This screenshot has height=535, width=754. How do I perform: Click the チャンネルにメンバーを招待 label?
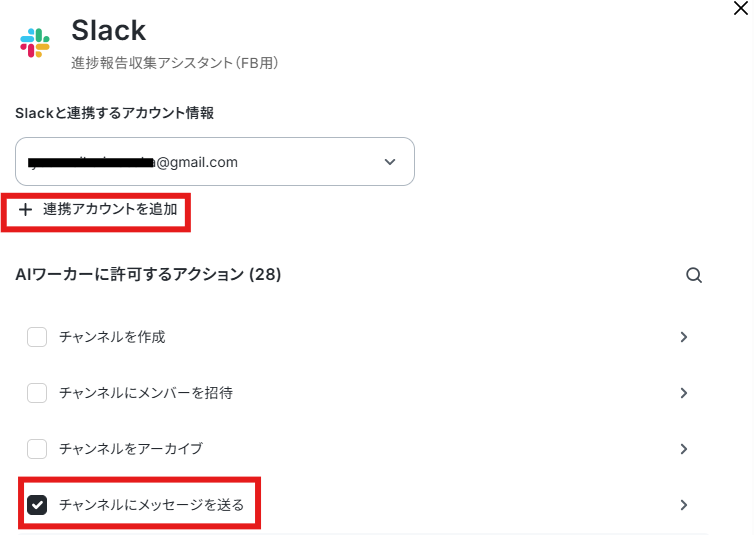click(x=146, y=393)
